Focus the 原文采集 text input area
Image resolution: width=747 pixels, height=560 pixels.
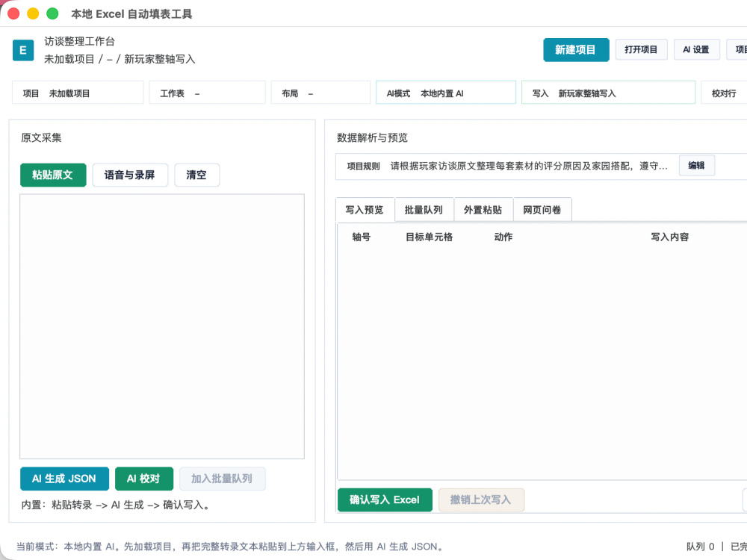(162, 326)
